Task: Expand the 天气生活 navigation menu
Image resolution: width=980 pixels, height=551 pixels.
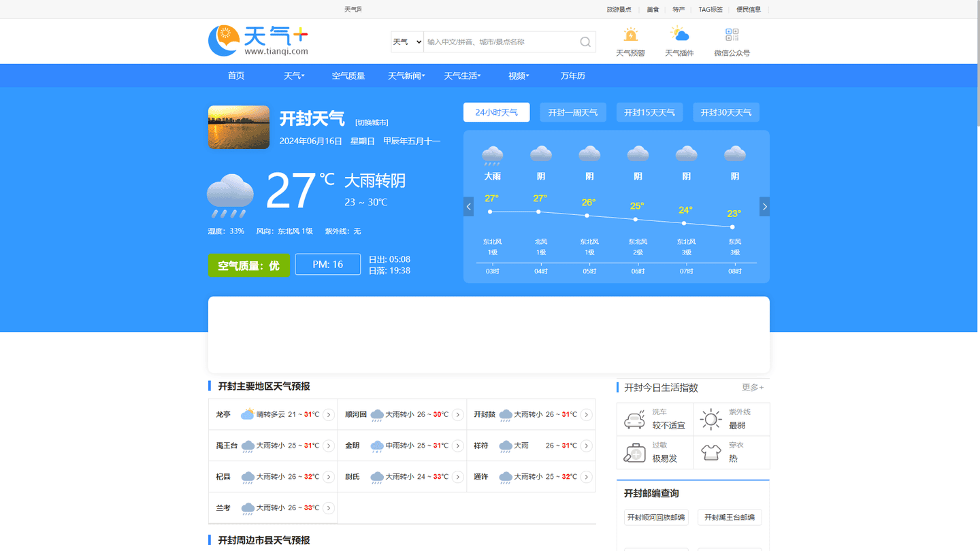Action: pyautogui.click(x=462, y=76)
